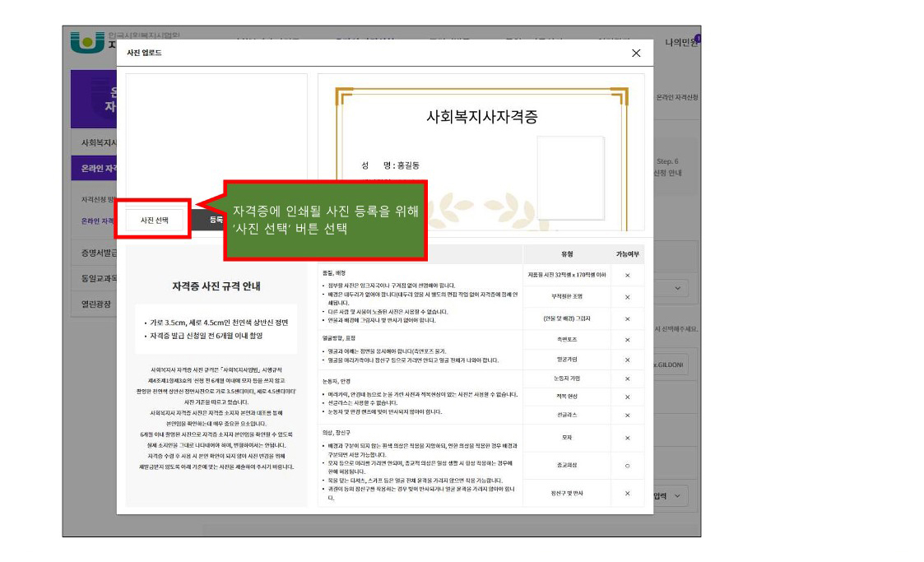Click the 측면포즈 table cell
The width and height of the screenshot is (924, 562).
coord(567,340)
